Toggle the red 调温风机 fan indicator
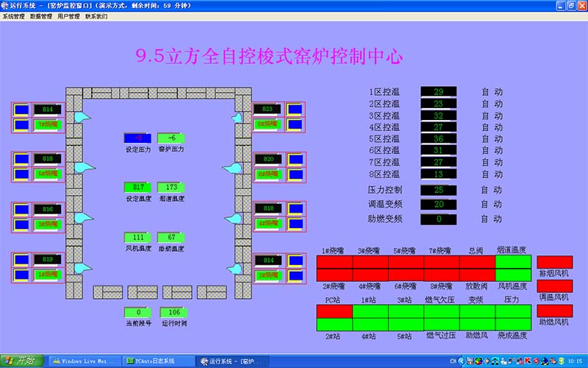 tap(554, 286)
